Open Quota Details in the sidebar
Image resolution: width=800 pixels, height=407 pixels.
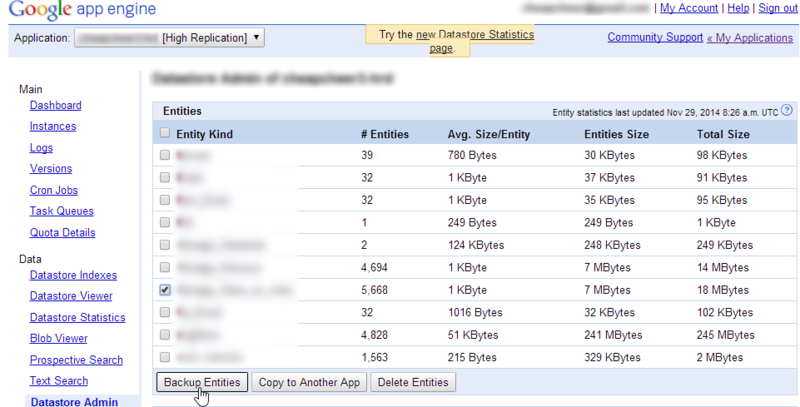coord(62,232)
